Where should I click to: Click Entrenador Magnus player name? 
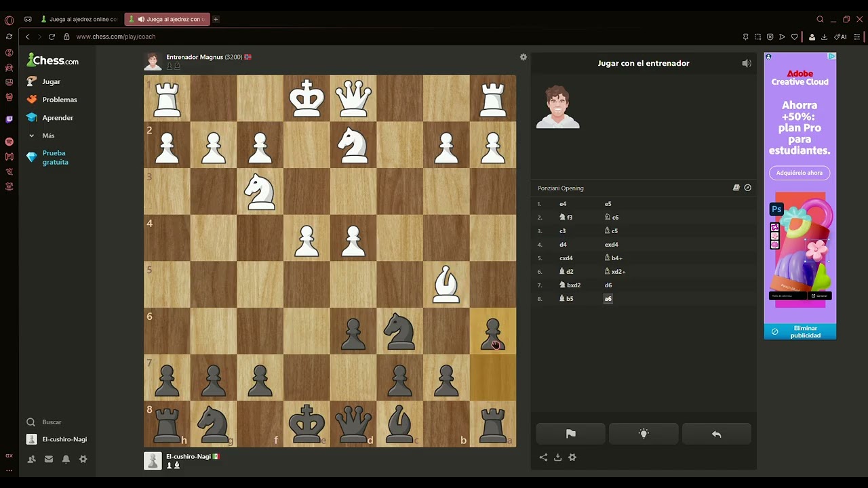[x=195, y=57]
